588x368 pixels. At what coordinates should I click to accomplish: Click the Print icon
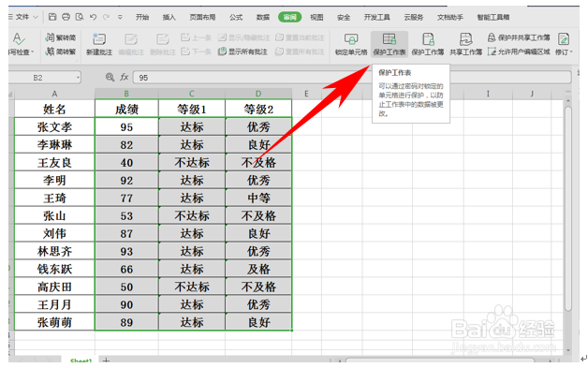coord(66,17)
